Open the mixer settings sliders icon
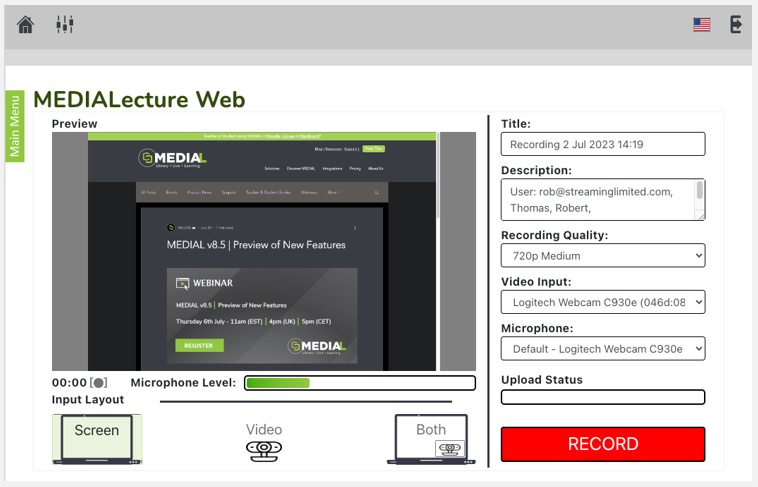Screen dimensions: 758x487 [64, 24]
